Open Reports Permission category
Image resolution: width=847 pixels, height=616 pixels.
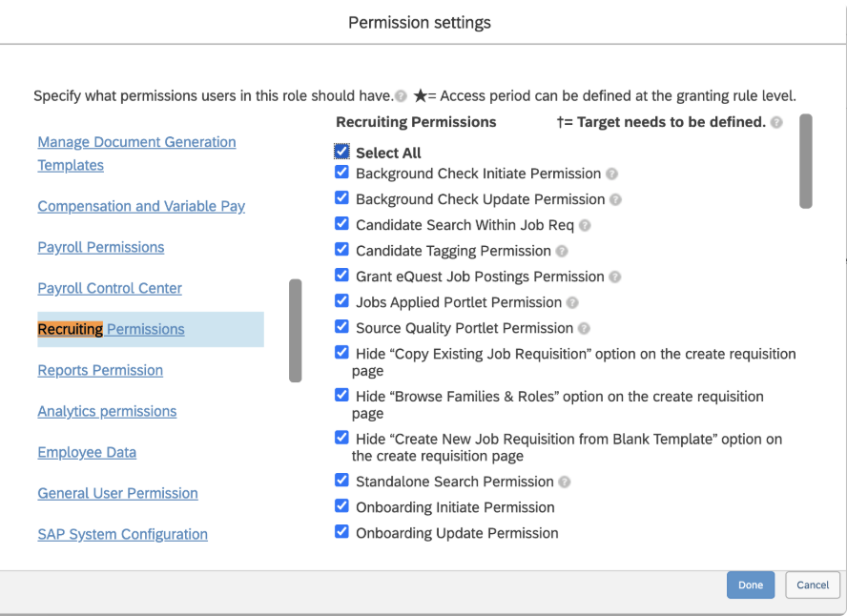100,370
